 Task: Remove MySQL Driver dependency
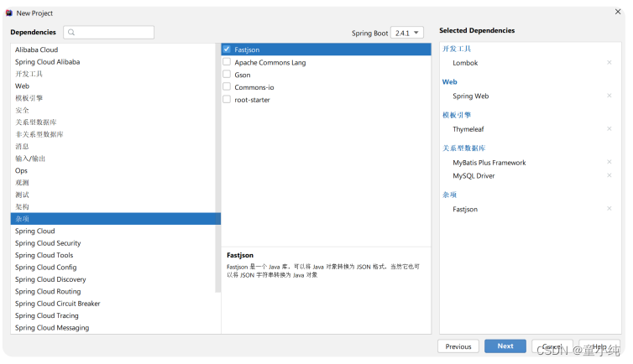[609, 176]
